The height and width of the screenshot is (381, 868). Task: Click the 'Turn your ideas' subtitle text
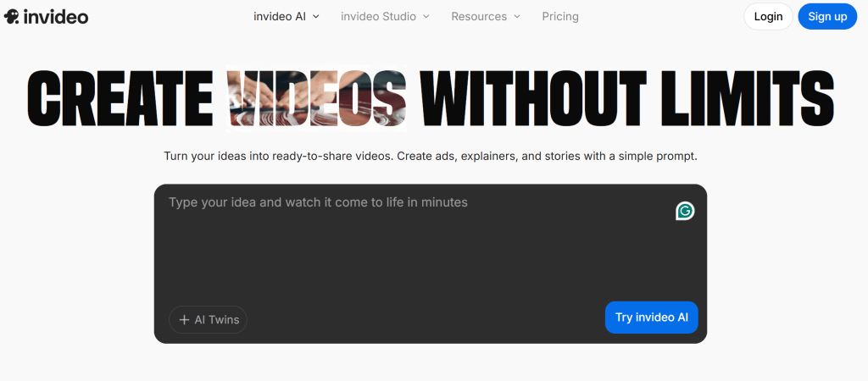coord(431,157)
